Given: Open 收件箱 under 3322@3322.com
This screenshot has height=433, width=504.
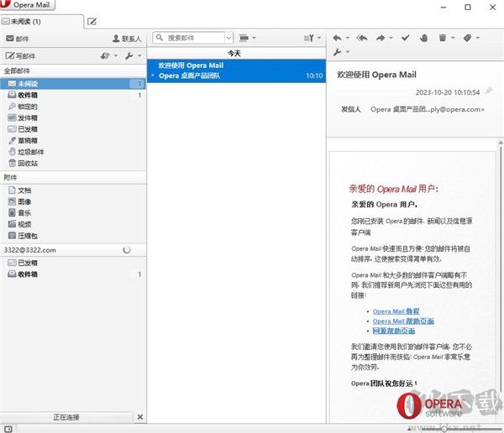Looking at the screenshot, I should pos(73,274).
